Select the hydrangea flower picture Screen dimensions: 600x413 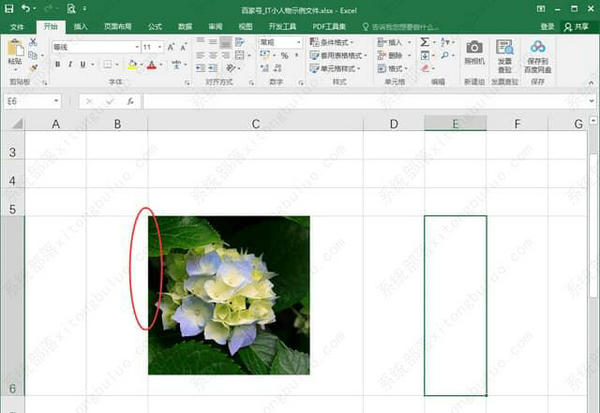228,295
